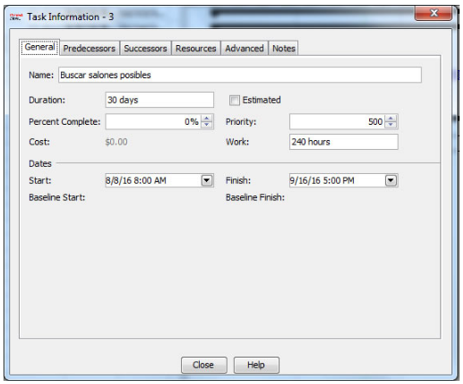Open the Resources tab
This screenshot has width=463, height=384.
point(196,48)
